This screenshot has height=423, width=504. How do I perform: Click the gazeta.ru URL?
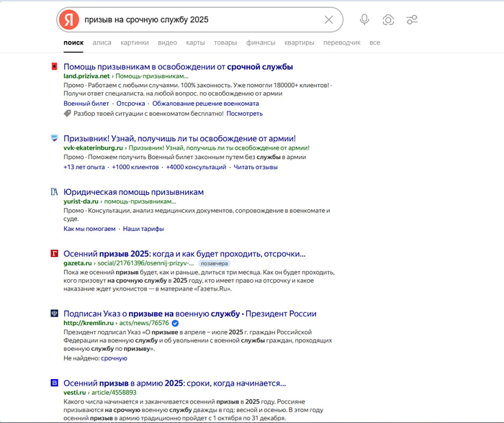point(78,263)
